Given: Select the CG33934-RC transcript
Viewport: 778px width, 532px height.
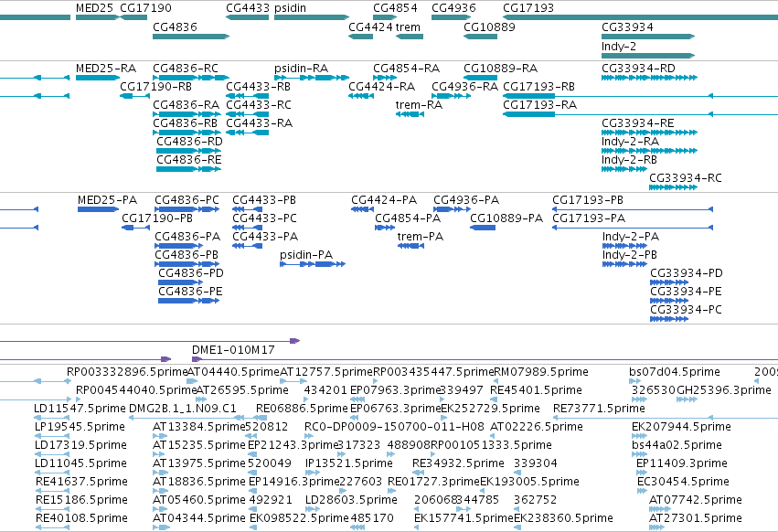Looking at the screenshot, I should [686, 177].
